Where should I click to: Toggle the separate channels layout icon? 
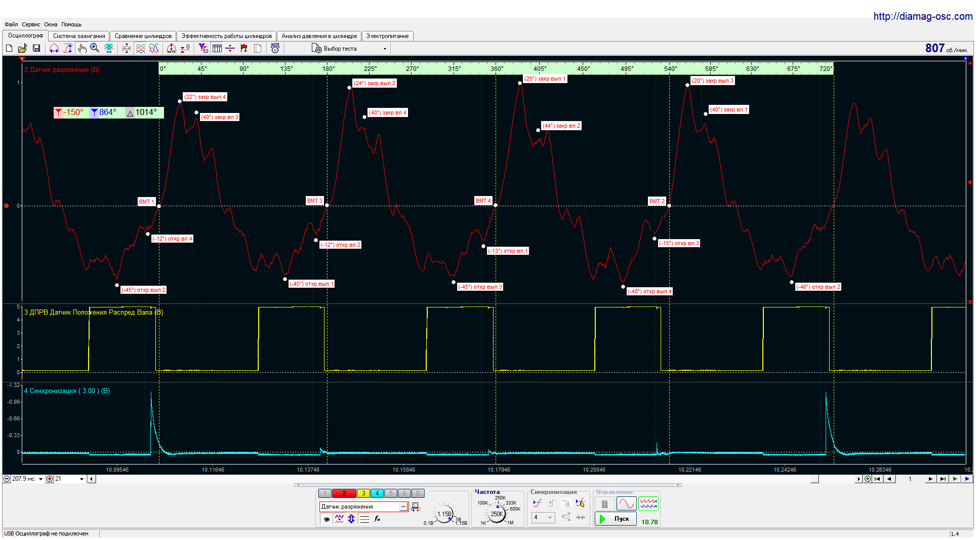click(x=141, y=48)
